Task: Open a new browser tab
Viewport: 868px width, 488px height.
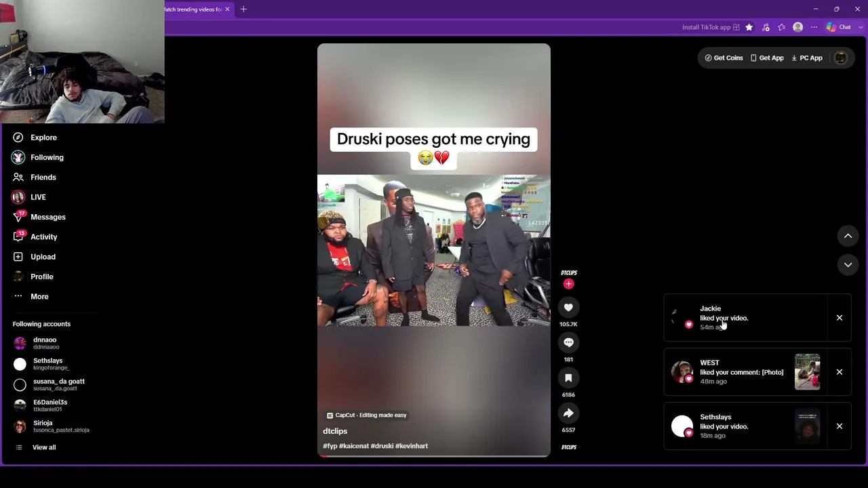Action: (x=243, y=9)
